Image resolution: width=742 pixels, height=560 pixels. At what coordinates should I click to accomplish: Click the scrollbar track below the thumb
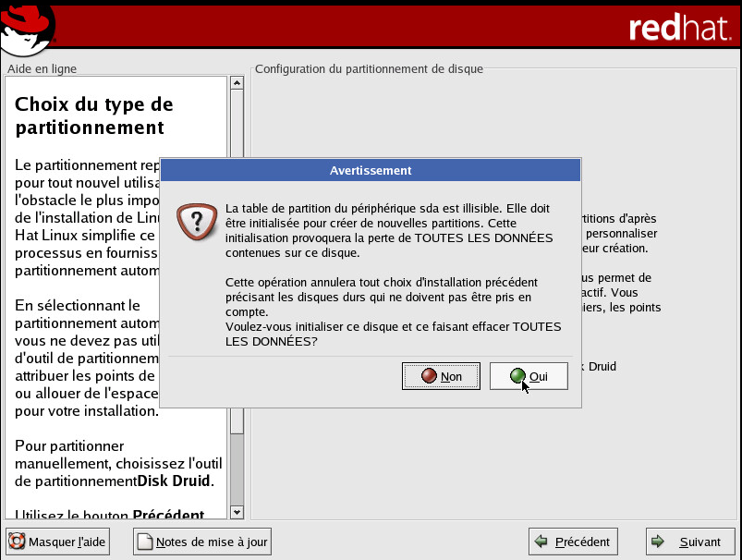point(237,471)
